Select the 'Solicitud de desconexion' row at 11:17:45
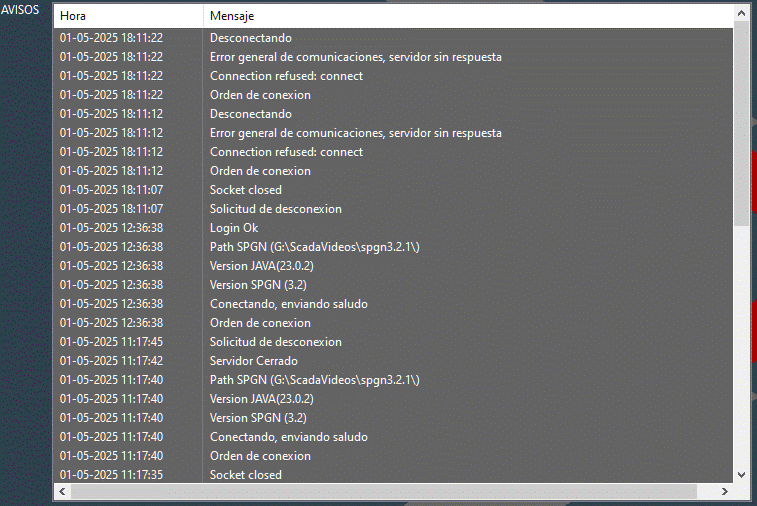757x506 pixels. 393,342
